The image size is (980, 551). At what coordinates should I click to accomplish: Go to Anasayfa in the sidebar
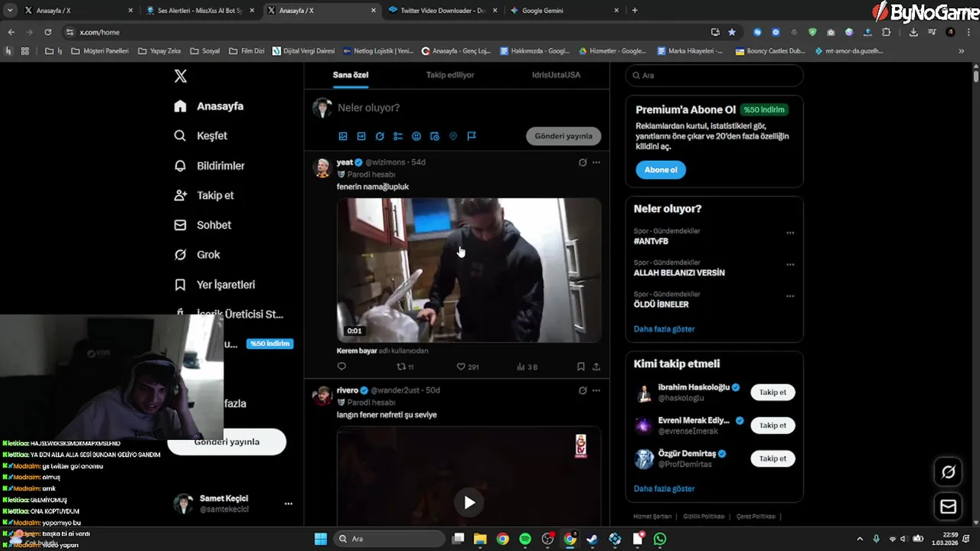tap(208, 106)
